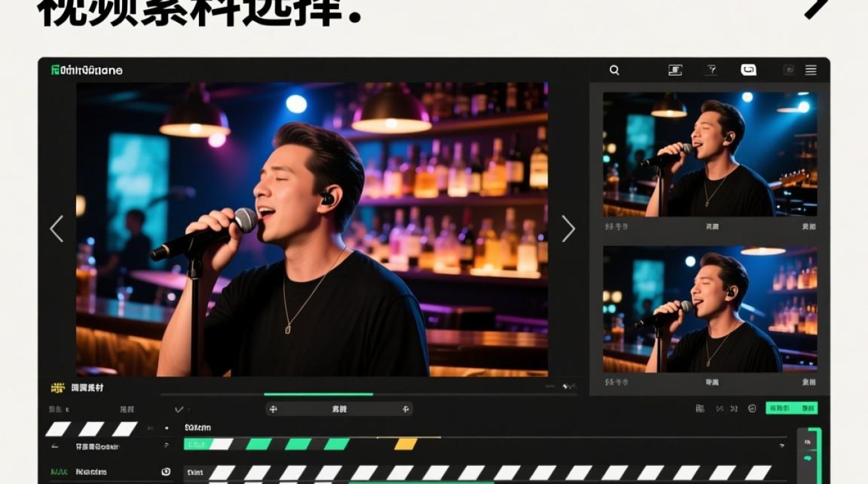Click the yellow icon at timeline panel header
This screenshot has width=868, height=484.
click(57, 388)
